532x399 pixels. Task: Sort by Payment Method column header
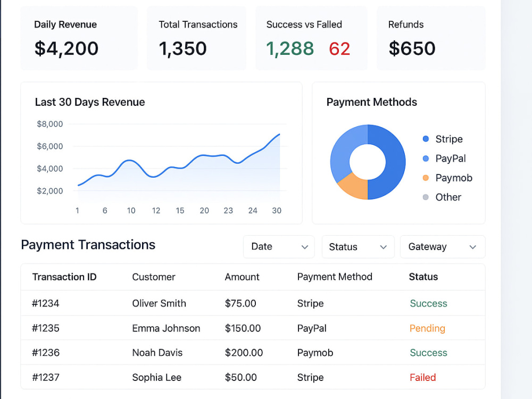pos(335,277)
